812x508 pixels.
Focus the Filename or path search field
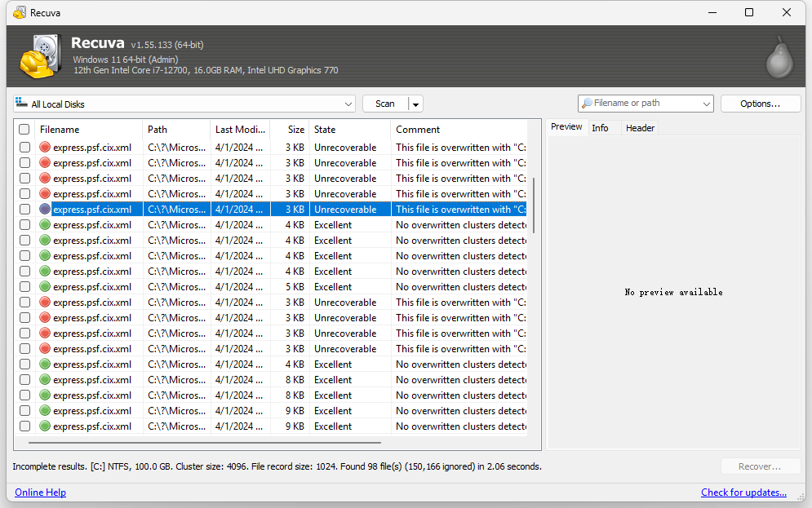[x=646, y=104]
